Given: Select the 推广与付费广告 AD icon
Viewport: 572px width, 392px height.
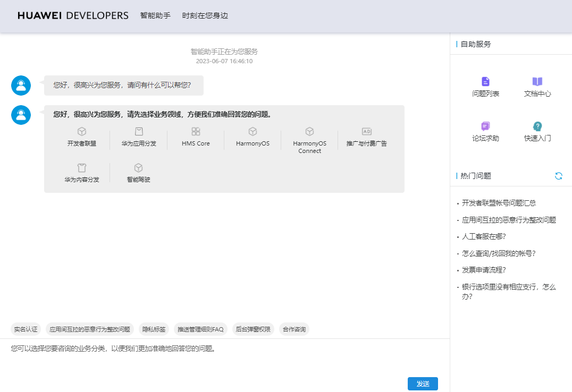Looking at the screenshot, I should tap(367, 131).
